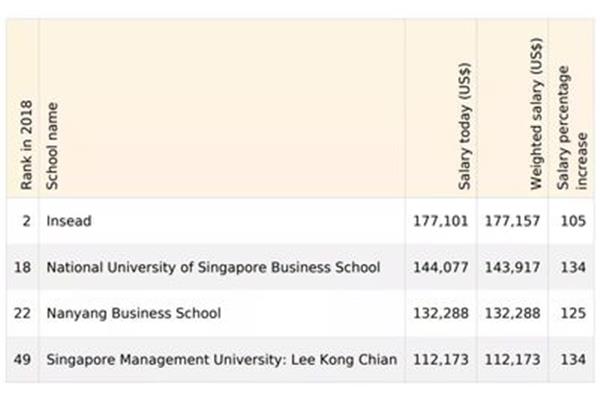Select the 'Salary today (US$)' column header

pos(464,126)
